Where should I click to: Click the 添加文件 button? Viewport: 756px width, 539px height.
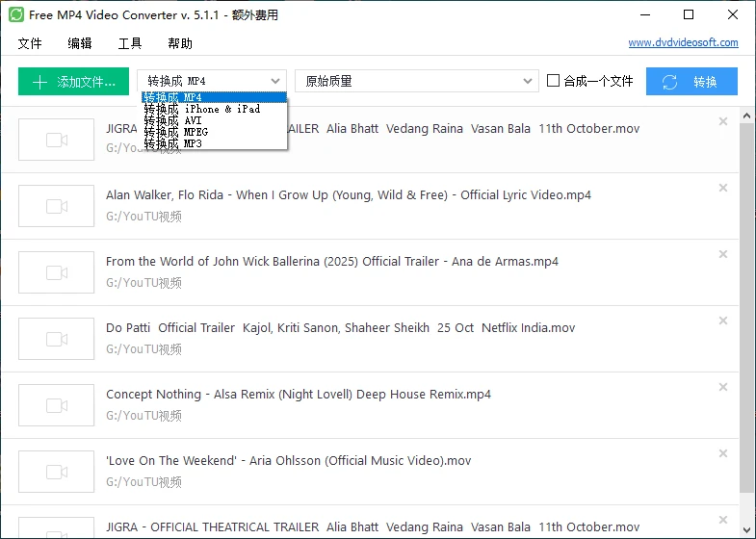pos(74,82)
